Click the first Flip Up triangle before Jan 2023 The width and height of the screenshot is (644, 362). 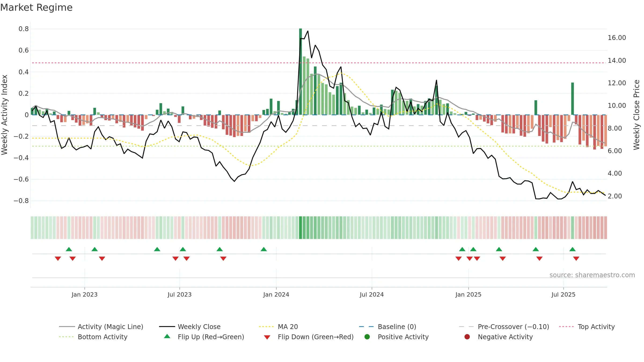[69, 249]
